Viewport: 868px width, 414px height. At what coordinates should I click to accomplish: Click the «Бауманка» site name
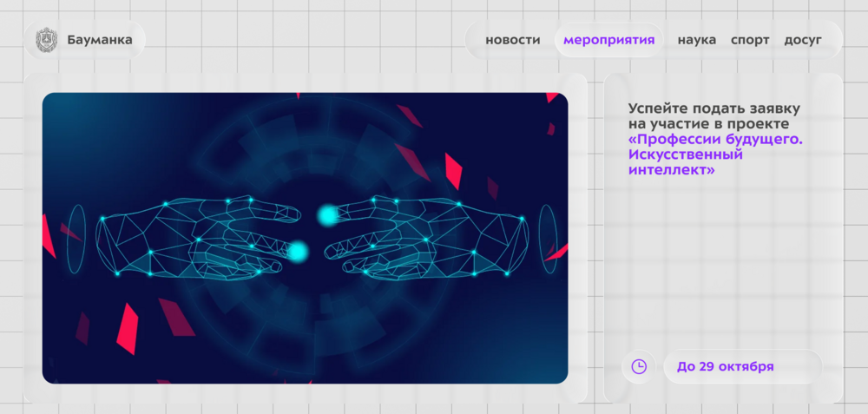(100, 40)
